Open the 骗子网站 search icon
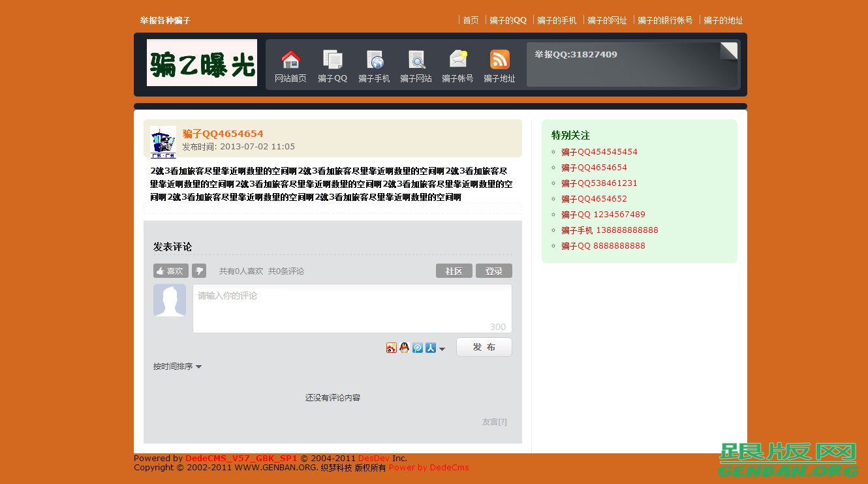 point(416,65)
